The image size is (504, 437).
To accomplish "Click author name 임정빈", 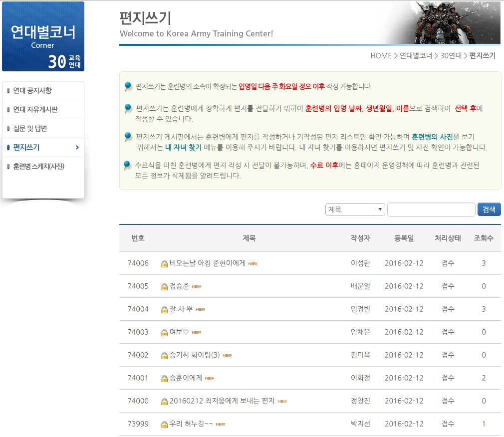I will click(x=360, y=309).
